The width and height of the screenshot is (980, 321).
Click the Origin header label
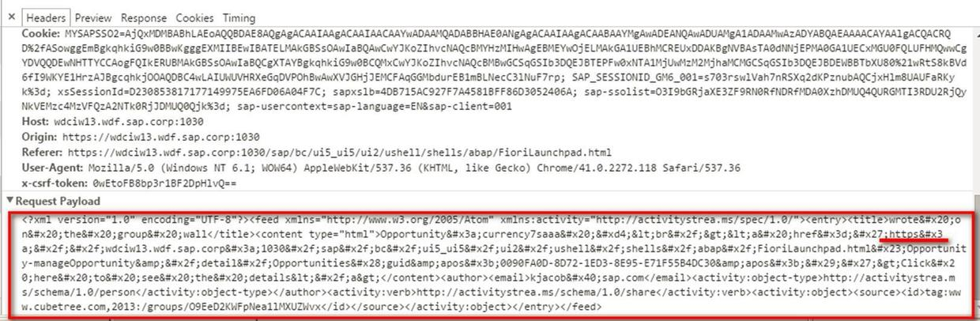coord(40,137)
